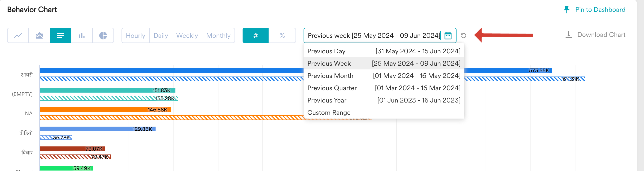The height and width of the screenshot is (171, 644).
Task: Click the reset comparison refresh icon
Action: tap(464, 35)
